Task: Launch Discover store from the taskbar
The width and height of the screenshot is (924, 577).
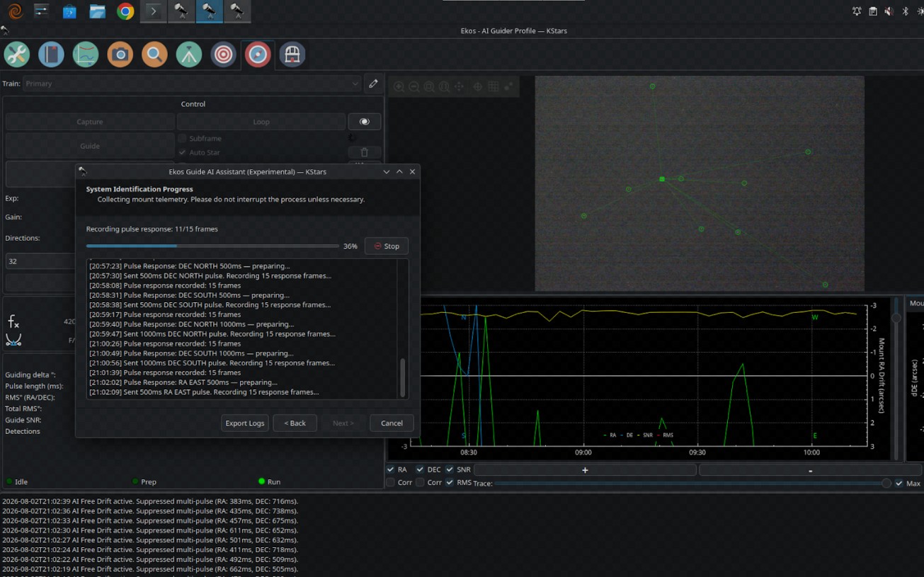Action: coord(69,11)
